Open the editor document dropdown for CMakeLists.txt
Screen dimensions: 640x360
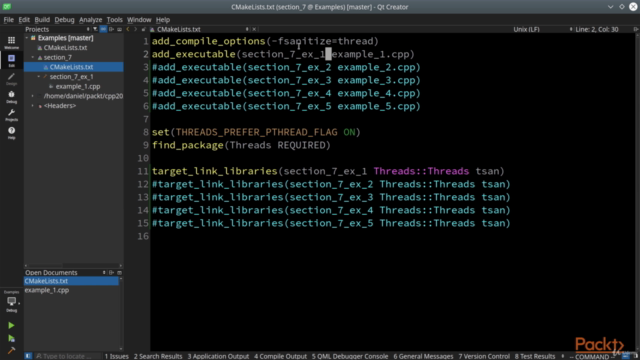click(x=247, y=29)
